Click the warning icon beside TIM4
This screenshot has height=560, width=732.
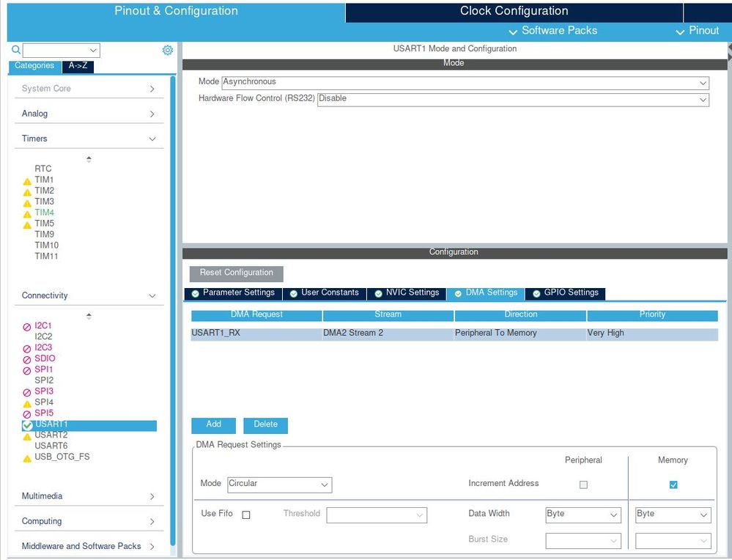[x=27, y=213]
